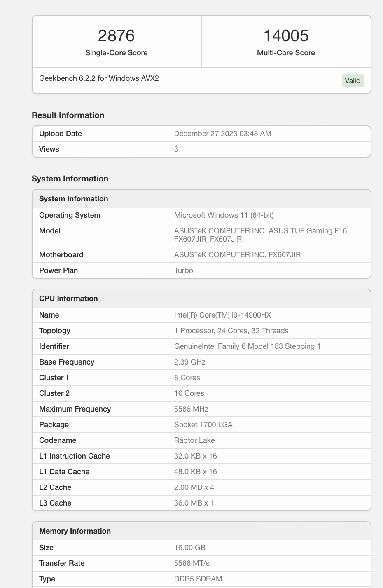Click the topology value with 24 Cores
Viewport: 383px width, 588px height.
click(231, 331)
